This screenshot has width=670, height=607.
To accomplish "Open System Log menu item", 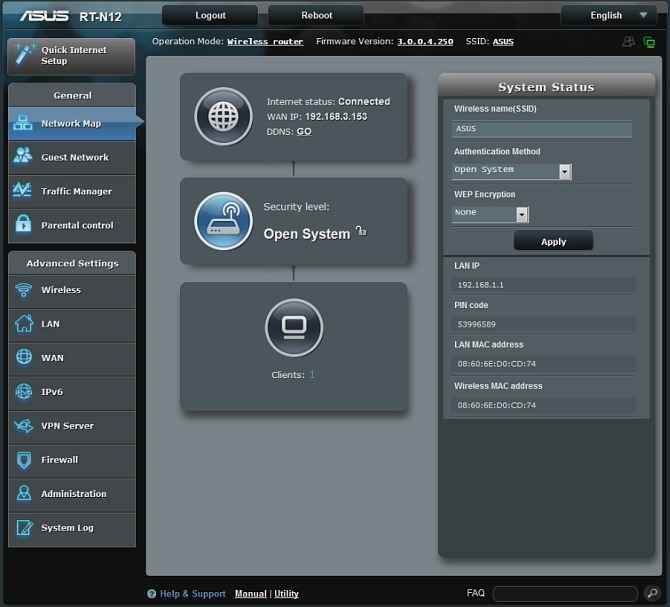I will pos(72,528).
